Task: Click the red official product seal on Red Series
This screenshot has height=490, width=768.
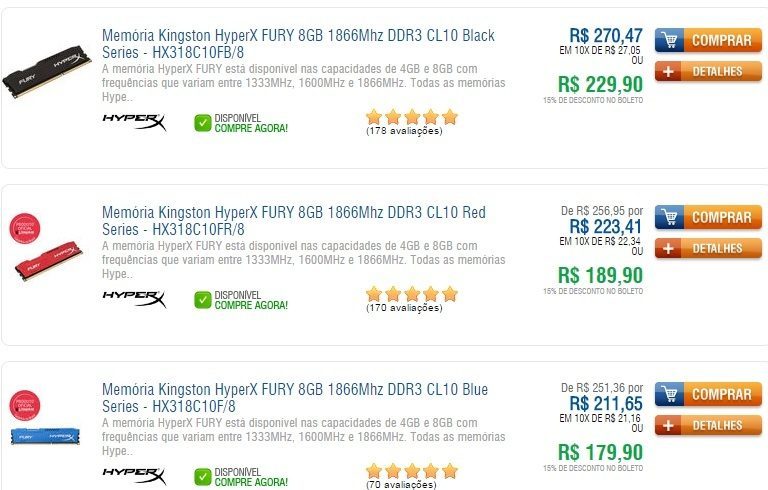Action: [25, 228]
